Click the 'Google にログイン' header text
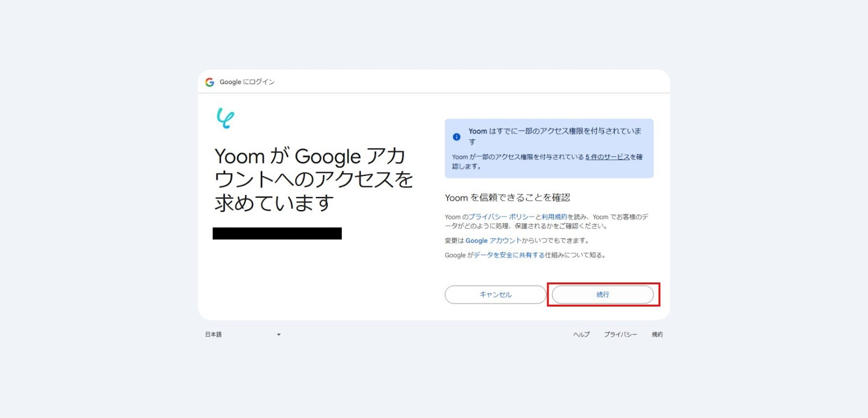Viewport: 868px width, 418px height. click(247, 82)
